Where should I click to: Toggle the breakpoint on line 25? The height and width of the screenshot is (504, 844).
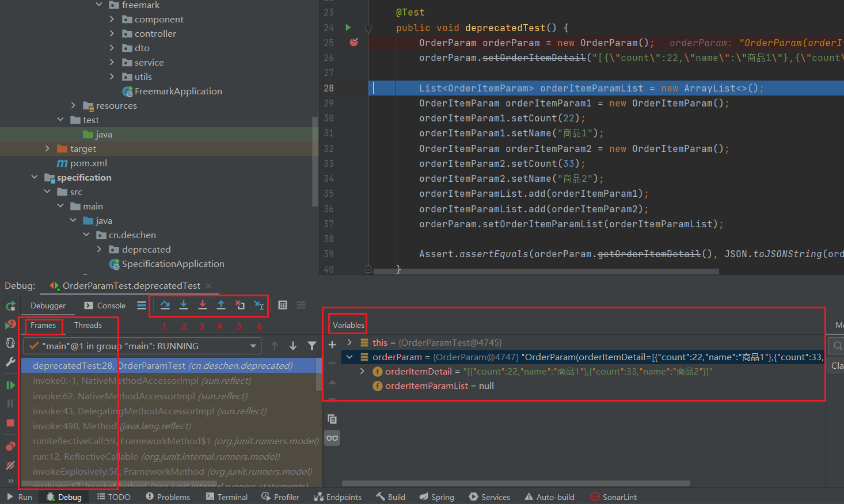353,42
